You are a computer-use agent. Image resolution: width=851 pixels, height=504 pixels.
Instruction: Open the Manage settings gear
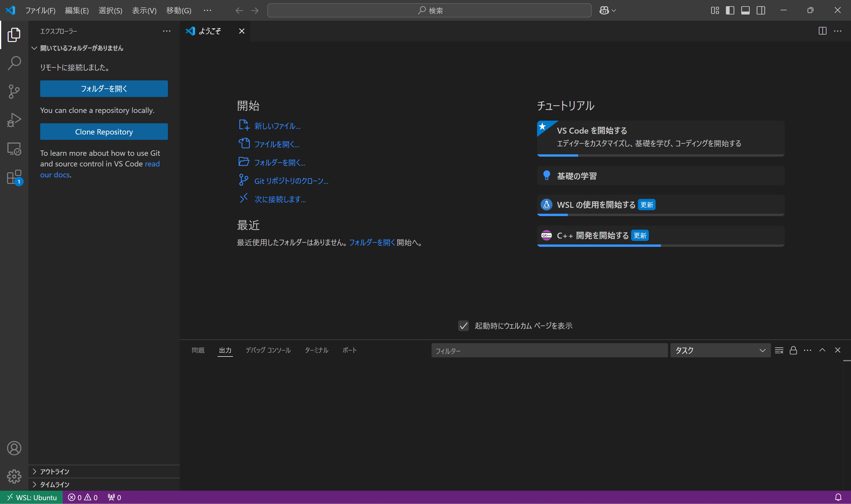14,476
